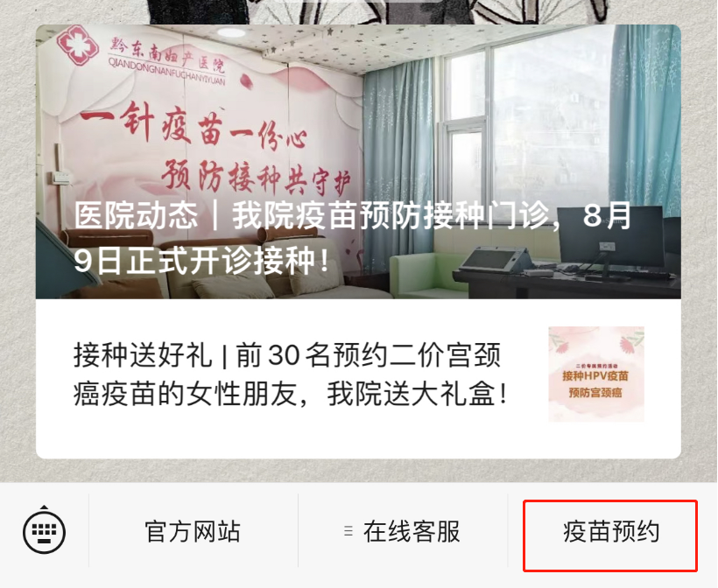Switch to keyboard input via keyboard icon
Image resolution: width=718 pixels, height=588 pixels.
pyautogui.click(x=44, y=532)
